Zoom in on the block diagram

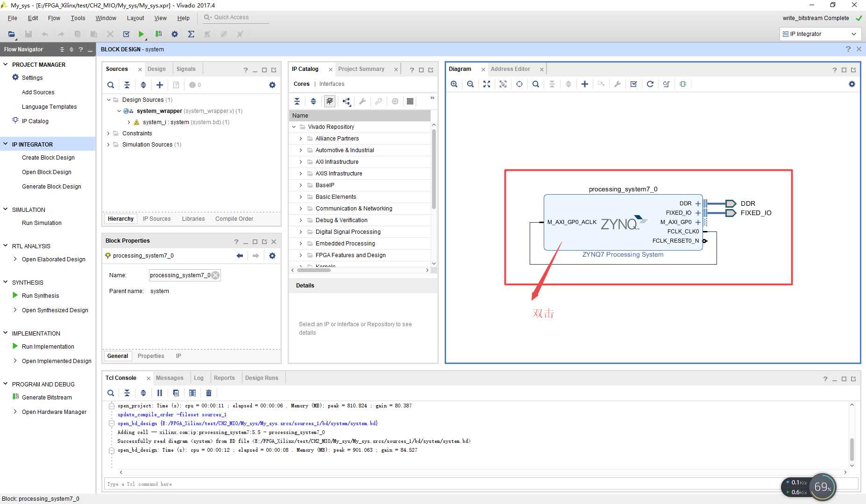(x=454, y=84)
